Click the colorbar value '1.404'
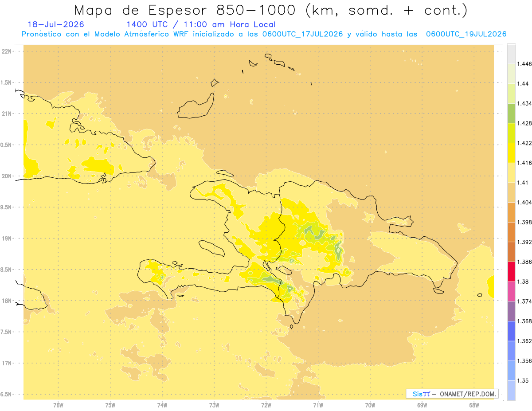The width and height of the screenshot is (532, 411). 524,202
